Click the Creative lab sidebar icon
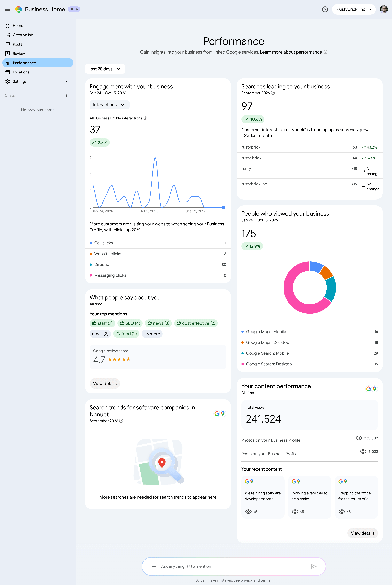392x585 pixels. point(8,35)
